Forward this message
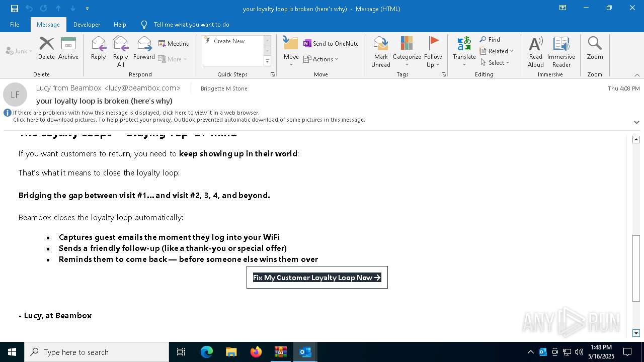Image resolution: width=644 pixels, height=362 pixels. click(x=144, y=48)
